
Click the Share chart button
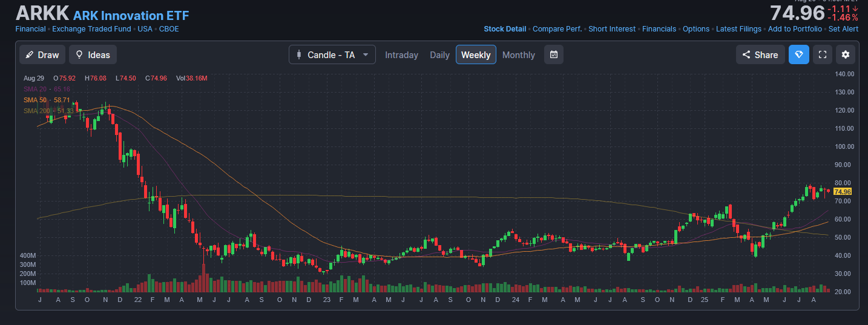pyautogui.click(x=760, y=54)
